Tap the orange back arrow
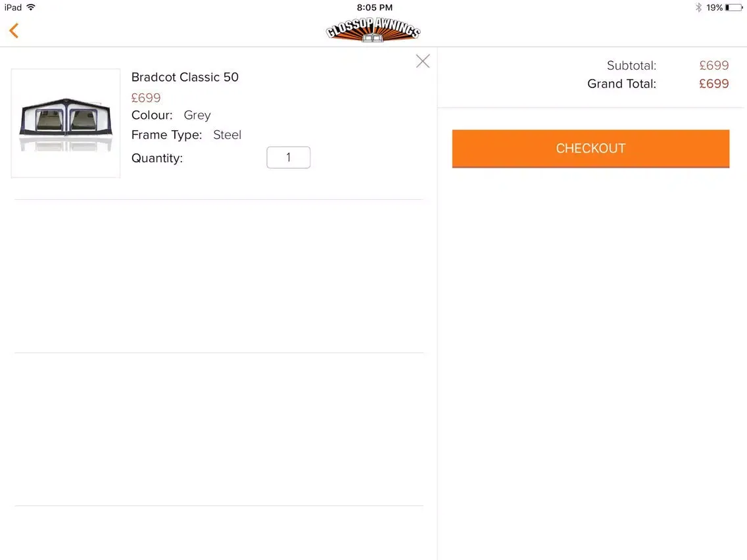 pos(14,30)
